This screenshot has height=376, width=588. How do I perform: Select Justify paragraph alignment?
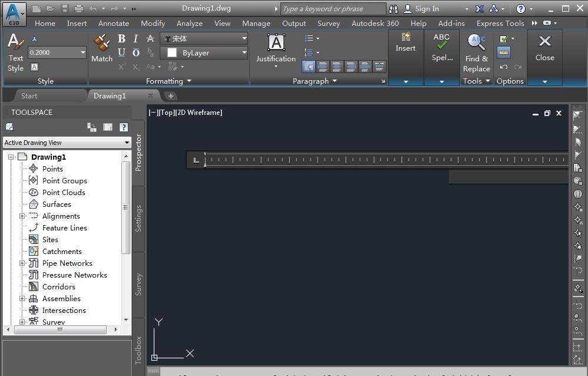[365, 67]
